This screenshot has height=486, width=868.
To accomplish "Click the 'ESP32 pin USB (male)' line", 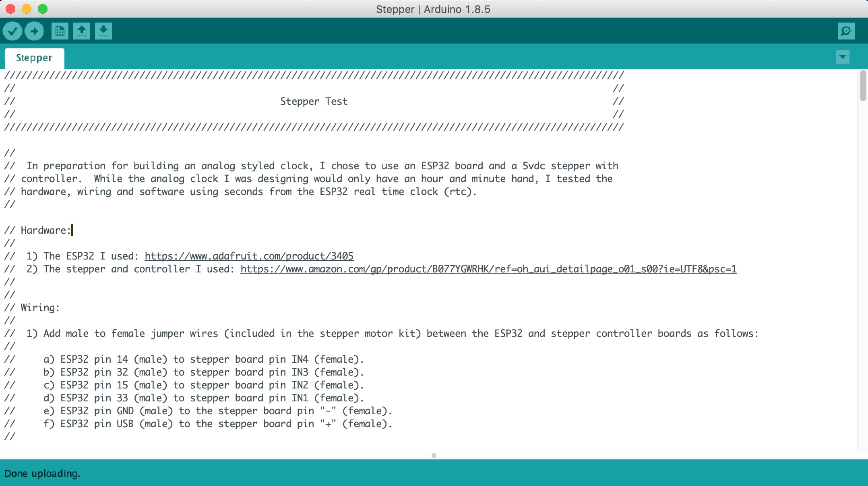I will (x=198, y=424).
